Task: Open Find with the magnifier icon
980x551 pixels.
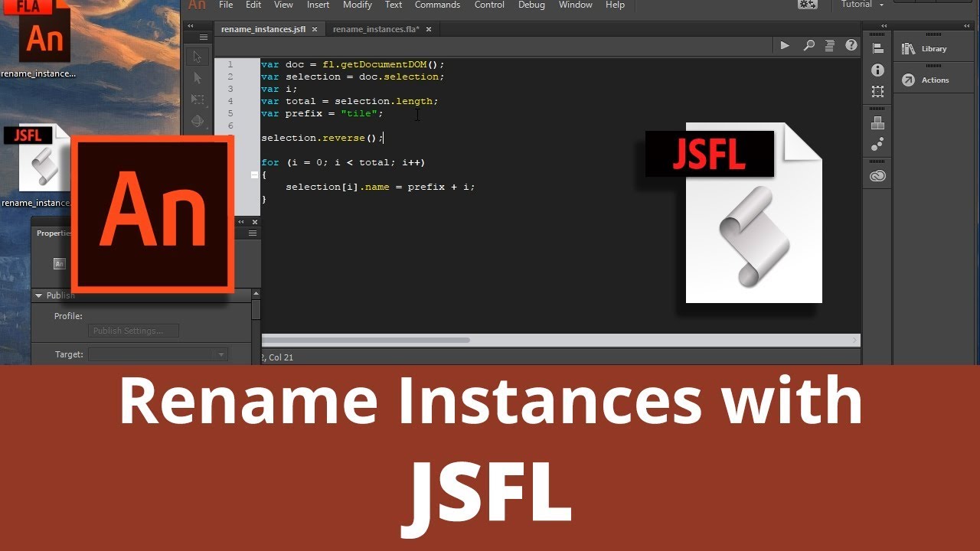Action: (808, 46)
